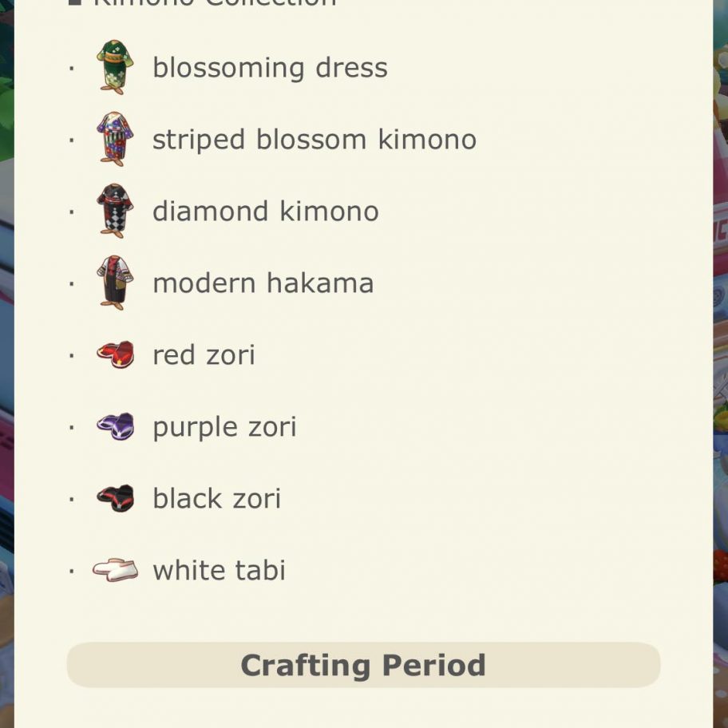728x728 pixels.
Task: Click the 'purple zori' item name
Action: (224, 428)
